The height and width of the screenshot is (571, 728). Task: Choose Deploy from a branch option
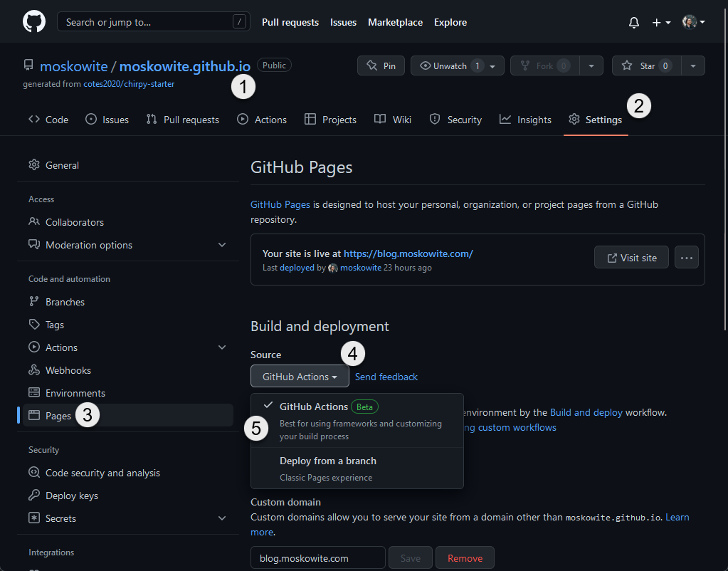pos(357,468)
